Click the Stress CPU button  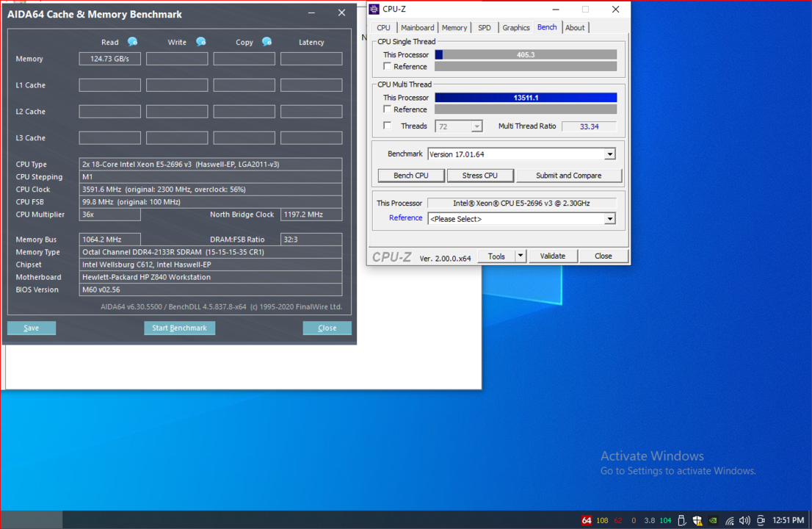[480, 175]
